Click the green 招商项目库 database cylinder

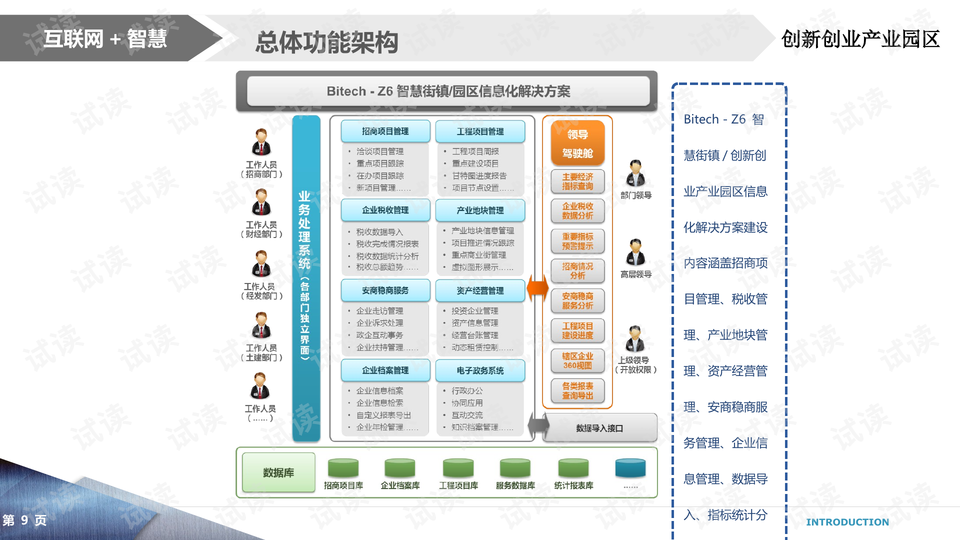click(343, 468)
